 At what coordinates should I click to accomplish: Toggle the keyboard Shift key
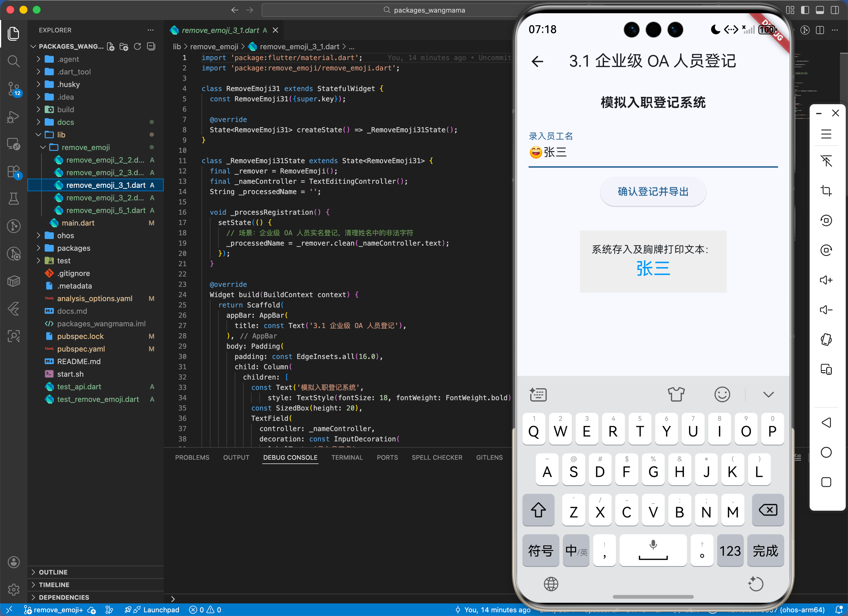coord(538,510)
